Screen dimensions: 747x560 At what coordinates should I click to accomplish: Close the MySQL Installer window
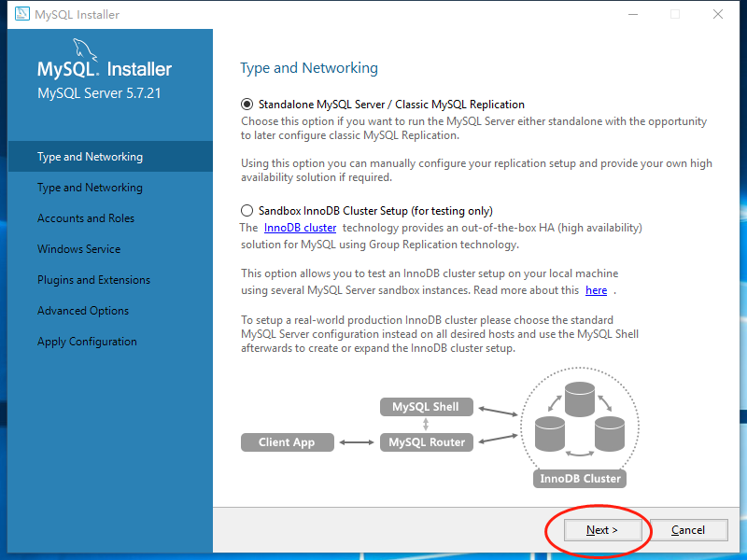[718, 14]
